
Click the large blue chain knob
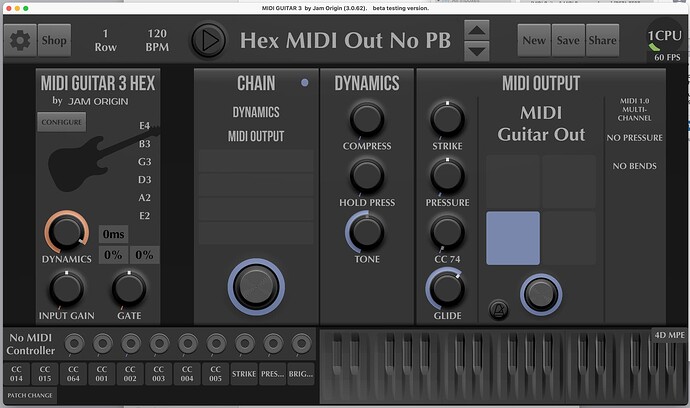pyautogui.click(x=256, y=287)
